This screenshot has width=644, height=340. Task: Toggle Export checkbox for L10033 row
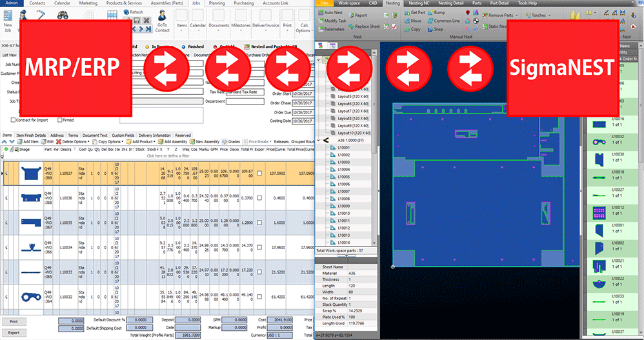[259, 272]
